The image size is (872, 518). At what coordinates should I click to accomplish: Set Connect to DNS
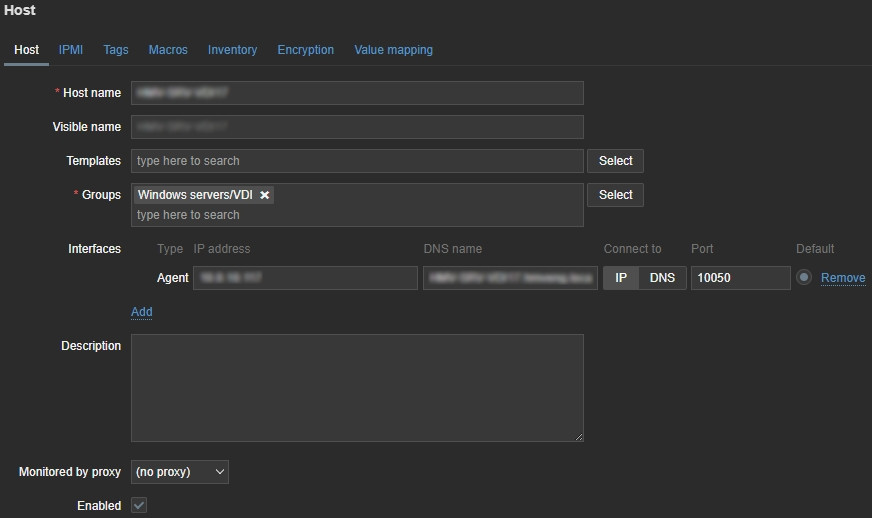tap(662, 278)
